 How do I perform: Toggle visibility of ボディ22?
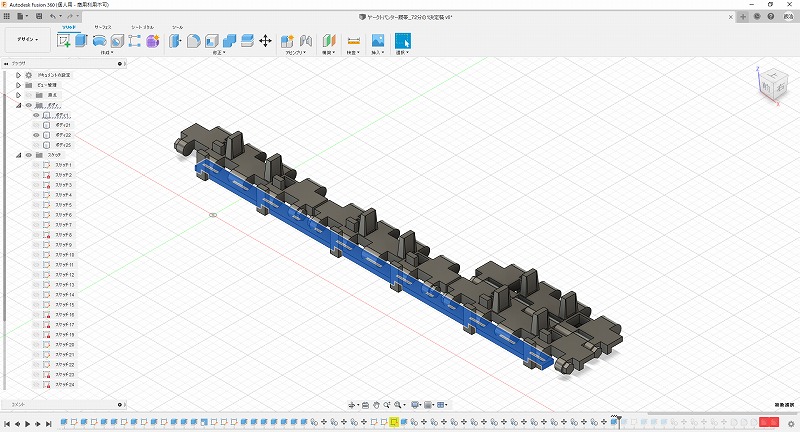[x=36, y=135]
